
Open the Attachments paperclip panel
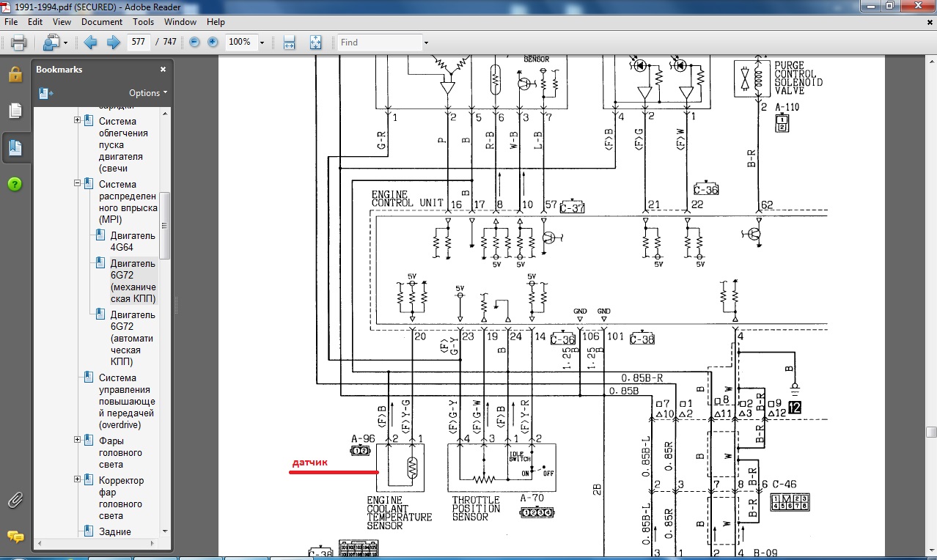[x=15, y=501]
